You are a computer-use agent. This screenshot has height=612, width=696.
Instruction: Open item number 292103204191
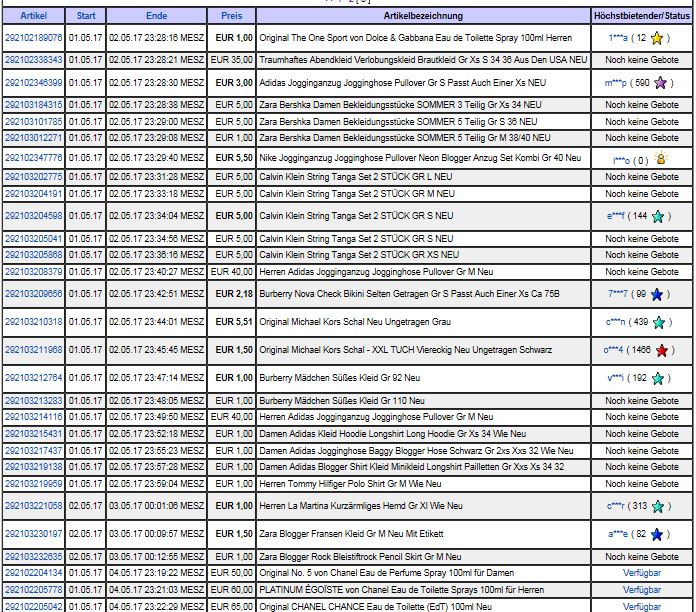[x=34, y=194]
